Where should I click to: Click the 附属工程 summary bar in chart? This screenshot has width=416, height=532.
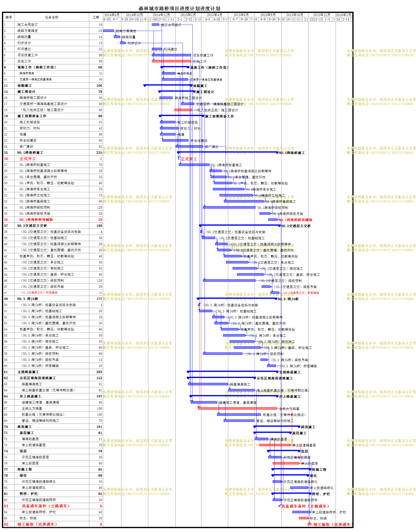(292, 469)
